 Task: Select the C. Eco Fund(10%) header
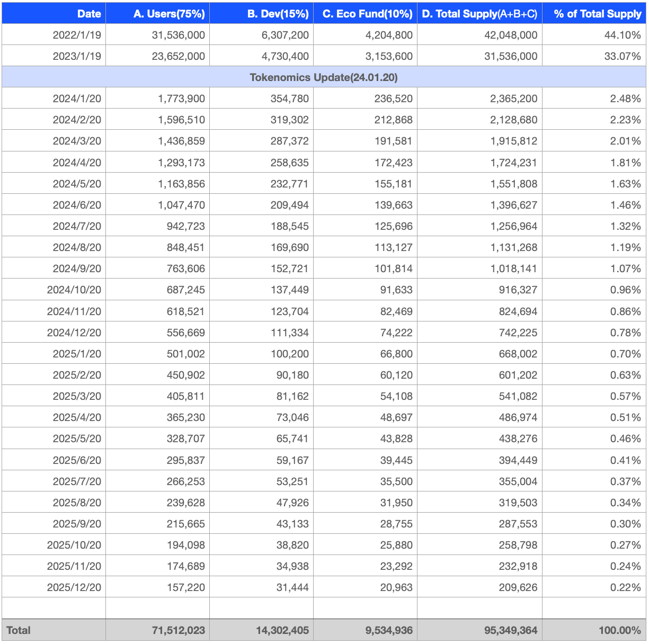[367, 14]
